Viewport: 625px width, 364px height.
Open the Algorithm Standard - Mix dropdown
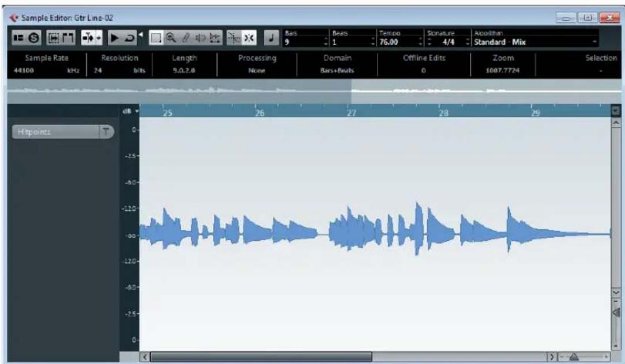(535, 42)
